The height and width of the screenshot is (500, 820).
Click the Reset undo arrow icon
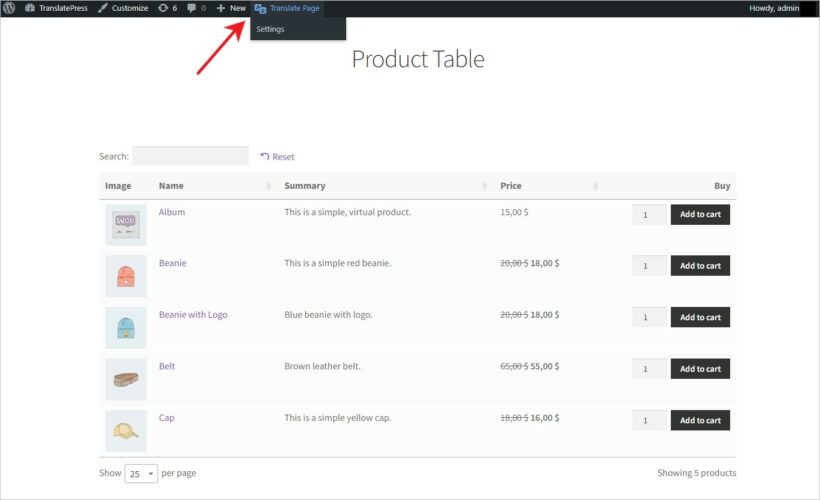265,157
